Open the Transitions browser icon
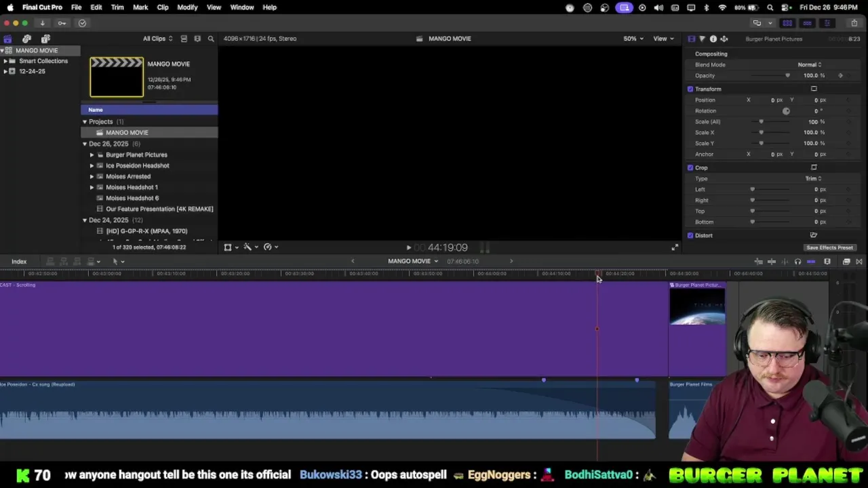Screen dimensions: 868x488 859,262
